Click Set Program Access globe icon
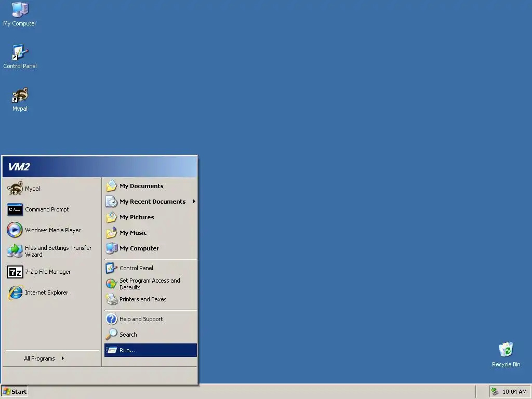 pyautogui.click(x=111, y=284)
